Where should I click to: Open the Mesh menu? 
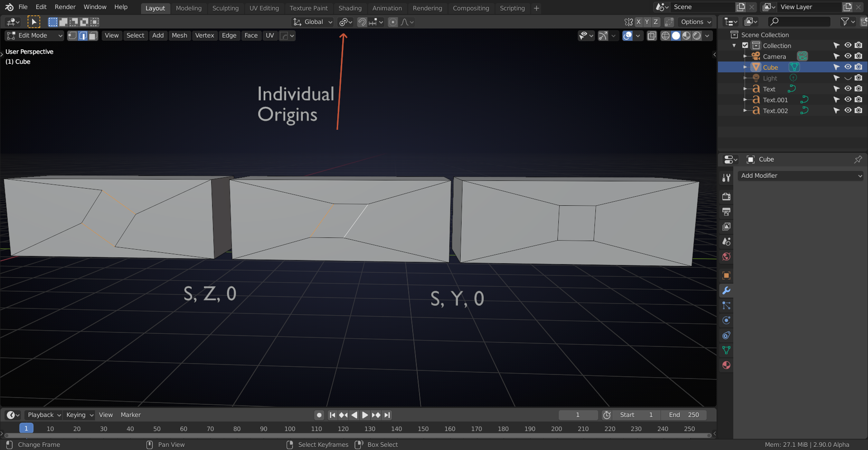pyautogui.click(x=179, y=35)
